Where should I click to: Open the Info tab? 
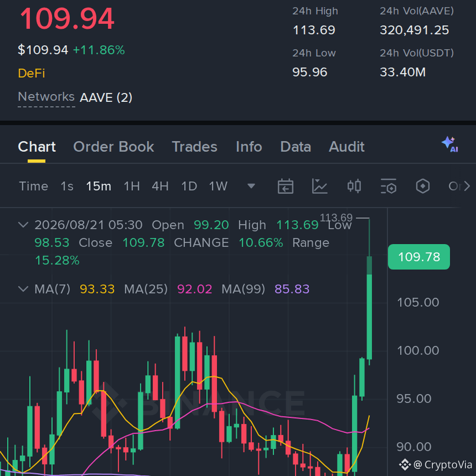coord(249,147)
